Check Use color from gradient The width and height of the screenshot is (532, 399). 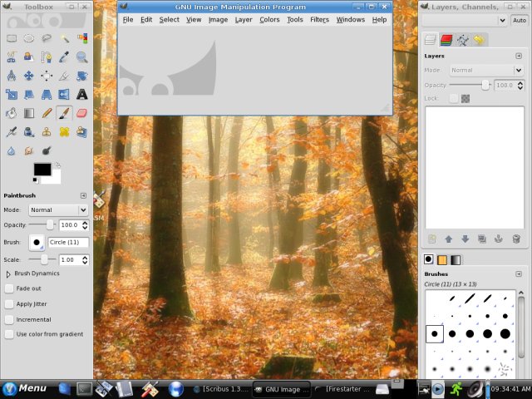coord(9,334)
